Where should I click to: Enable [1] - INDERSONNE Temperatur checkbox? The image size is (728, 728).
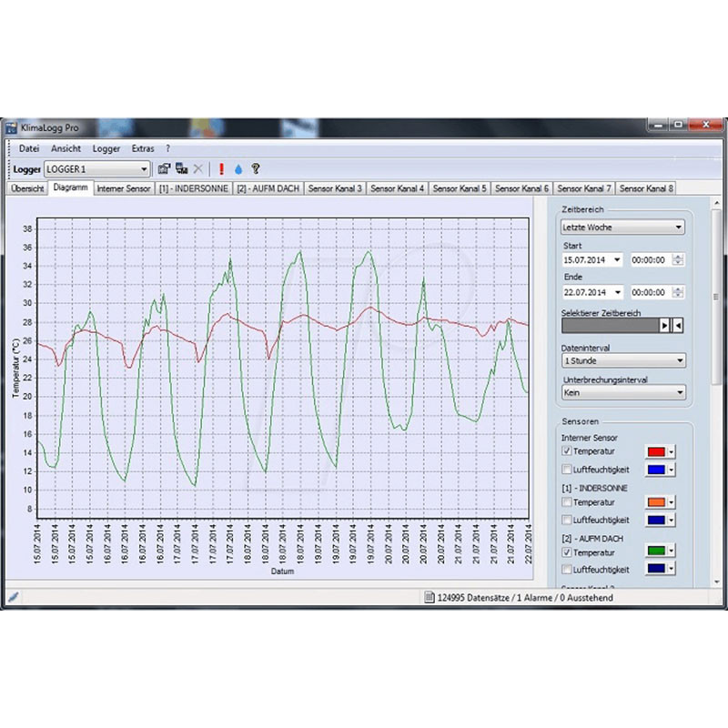click(x=566, y=502)
